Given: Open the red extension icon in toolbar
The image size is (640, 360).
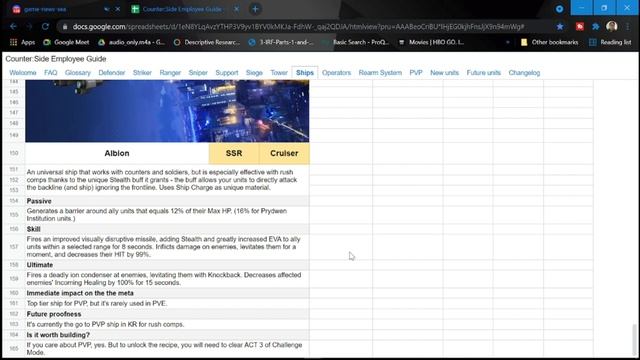Looking at the screenshot, I should [580, 27].
